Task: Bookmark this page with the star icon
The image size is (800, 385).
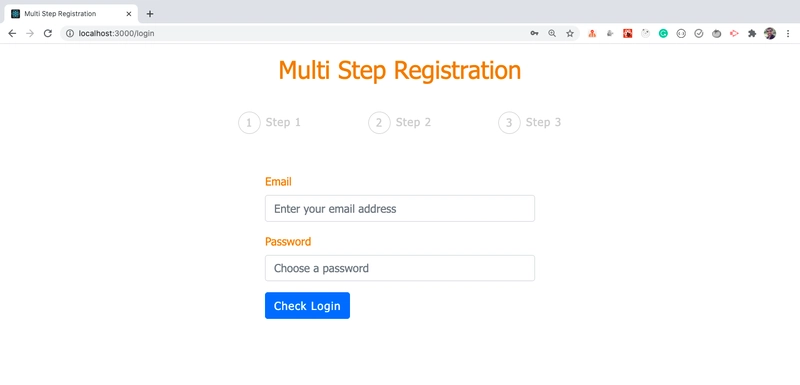Action: point(570,34)
